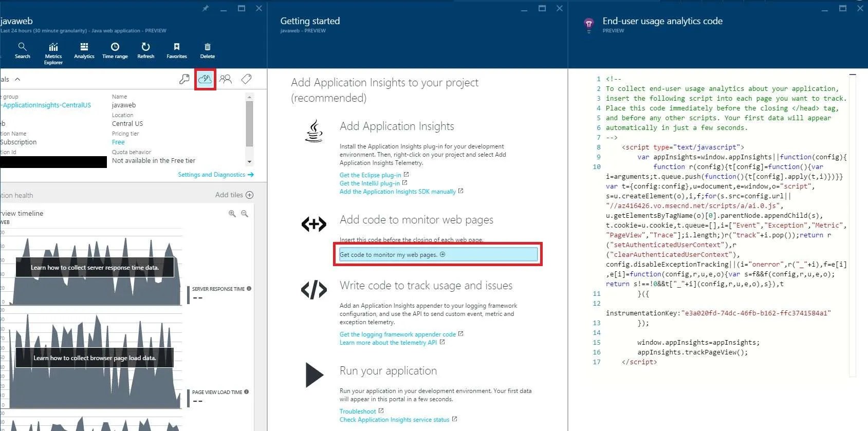Maximize the javaweb blade
This screenshot has height=431, width=868.
click(242, 8)
